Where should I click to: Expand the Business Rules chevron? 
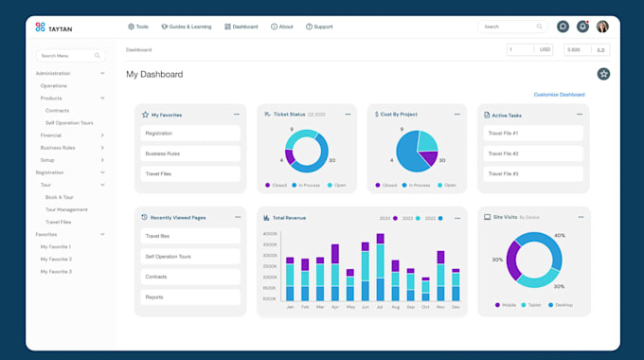click(x=102, y=148)
